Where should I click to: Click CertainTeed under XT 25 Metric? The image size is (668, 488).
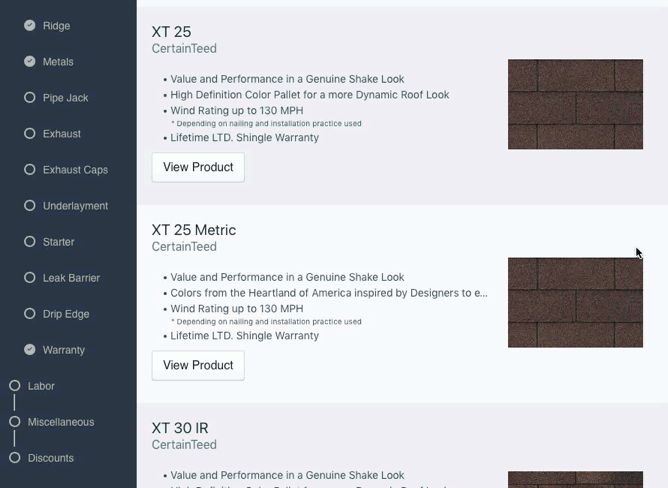click(184, 247)
